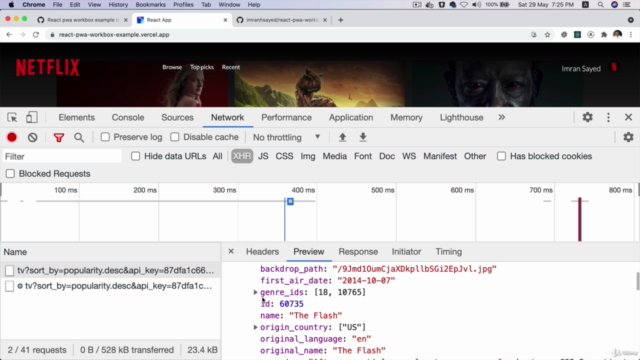Open the No throttling dropdown
This screenshot has height=360, width=640.
coord(287,138)
